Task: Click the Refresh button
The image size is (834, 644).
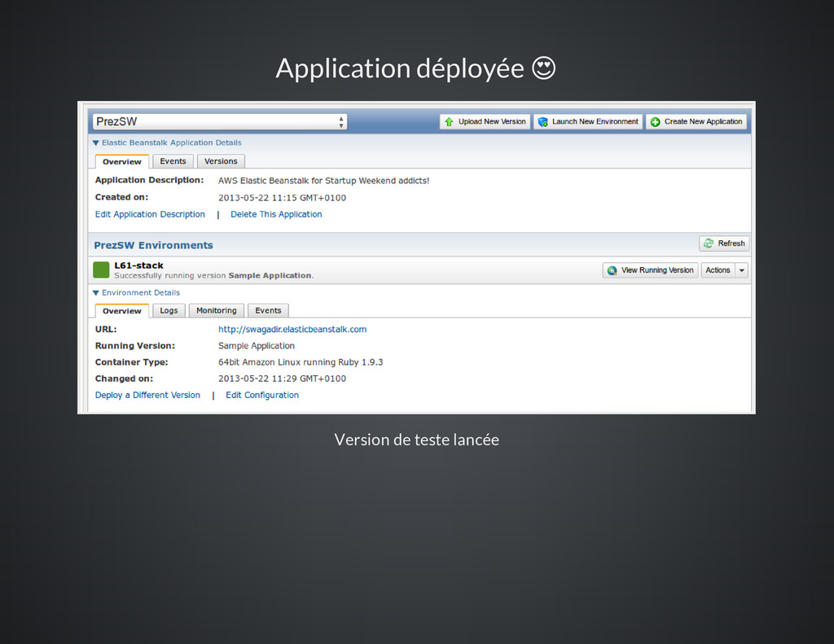Action: (724, 243)
